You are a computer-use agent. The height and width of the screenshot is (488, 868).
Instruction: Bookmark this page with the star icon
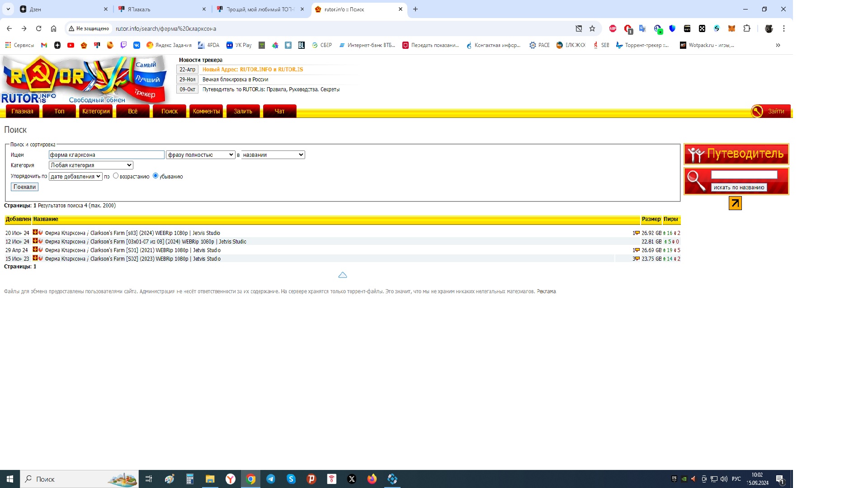pos(592,28)
